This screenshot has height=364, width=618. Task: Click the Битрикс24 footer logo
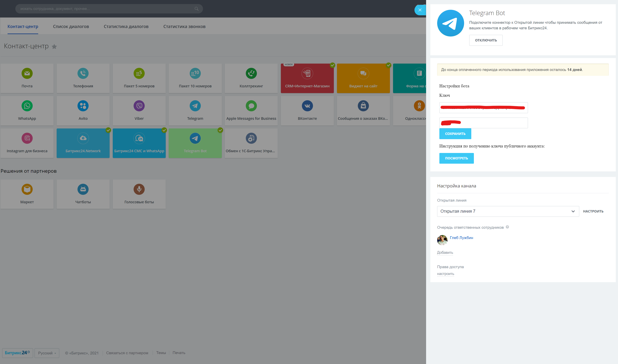[x=17, y=353]
